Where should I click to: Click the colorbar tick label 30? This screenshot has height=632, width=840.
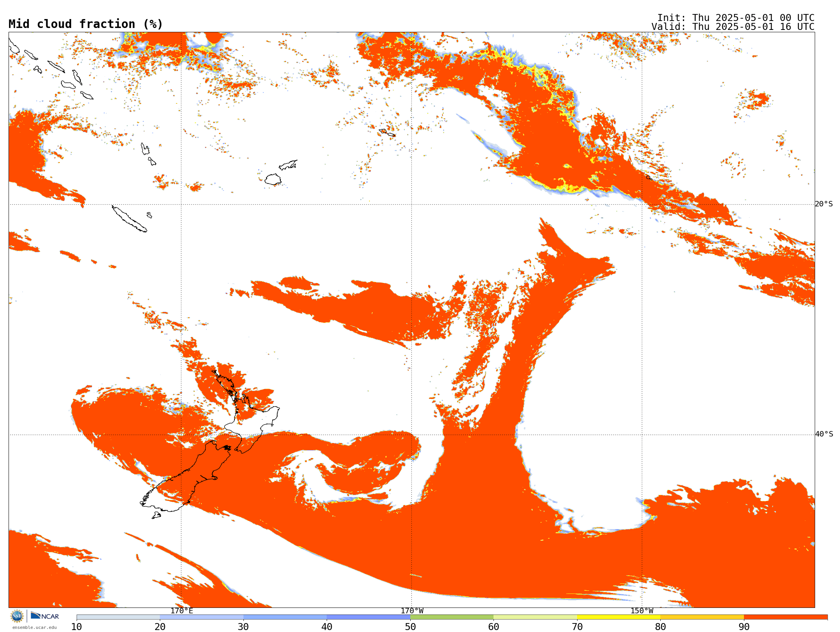(243, 627)
